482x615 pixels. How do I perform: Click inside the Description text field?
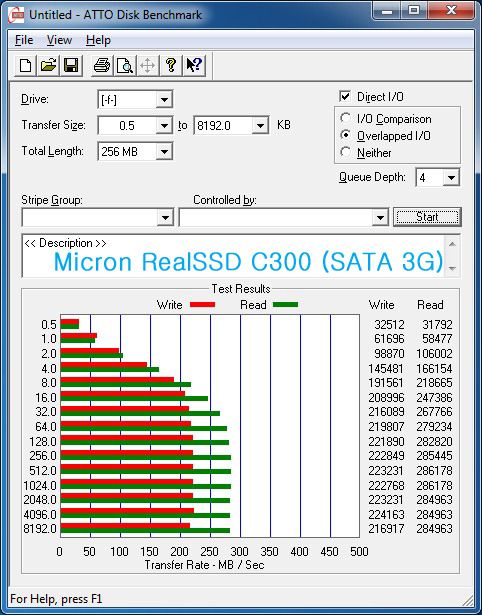pyautogui.click(x=234, y=256)
